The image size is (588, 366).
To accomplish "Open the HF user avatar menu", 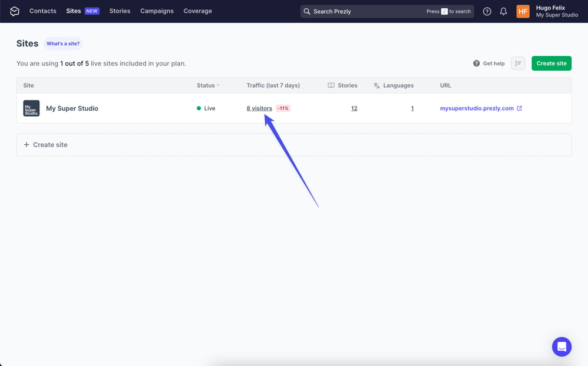I will coord(523,11).
